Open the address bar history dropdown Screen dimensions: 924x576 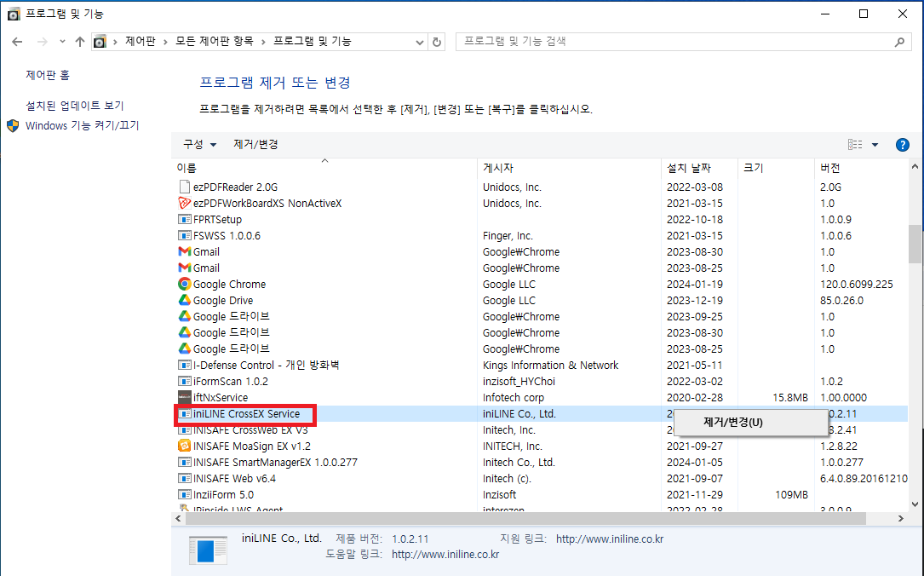tap(419, 42)
